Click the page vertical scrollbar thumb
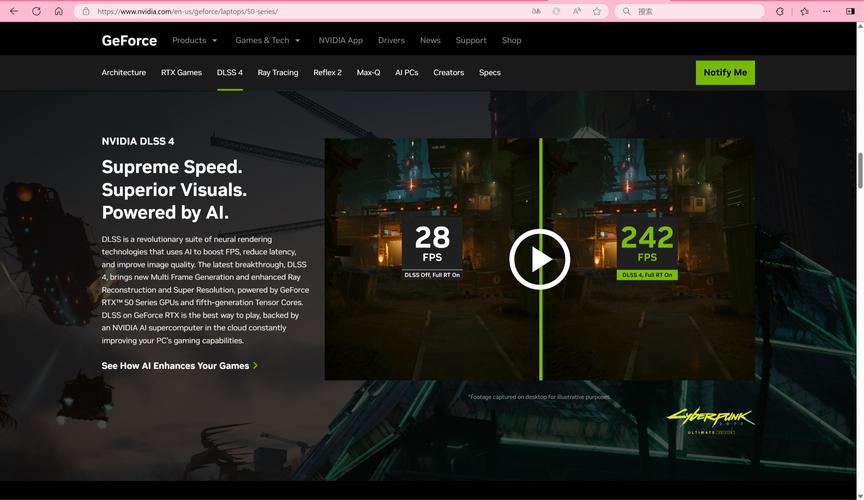This screenshot has width=864, height=500. point(860,171)
